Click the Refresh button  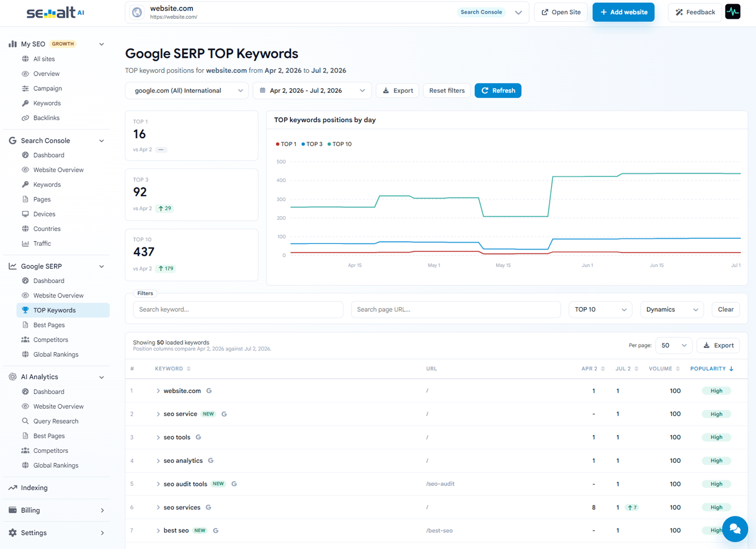pyautogui.click(x=498, y=90)
